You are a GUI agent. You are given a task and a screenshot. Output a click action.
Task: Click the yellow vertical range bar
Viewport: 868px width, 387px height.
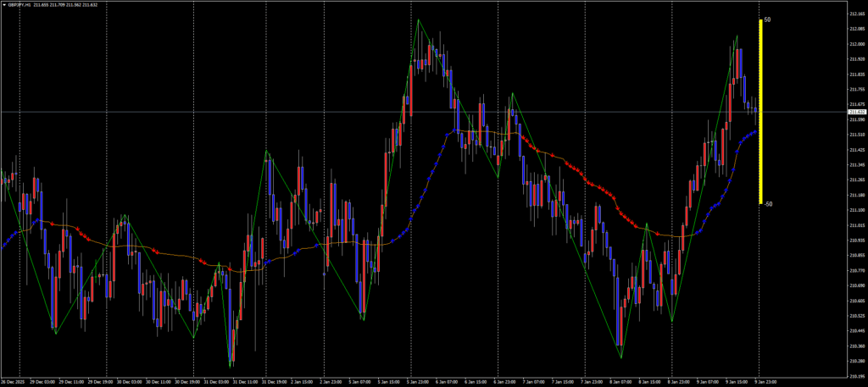click(760, 112)
